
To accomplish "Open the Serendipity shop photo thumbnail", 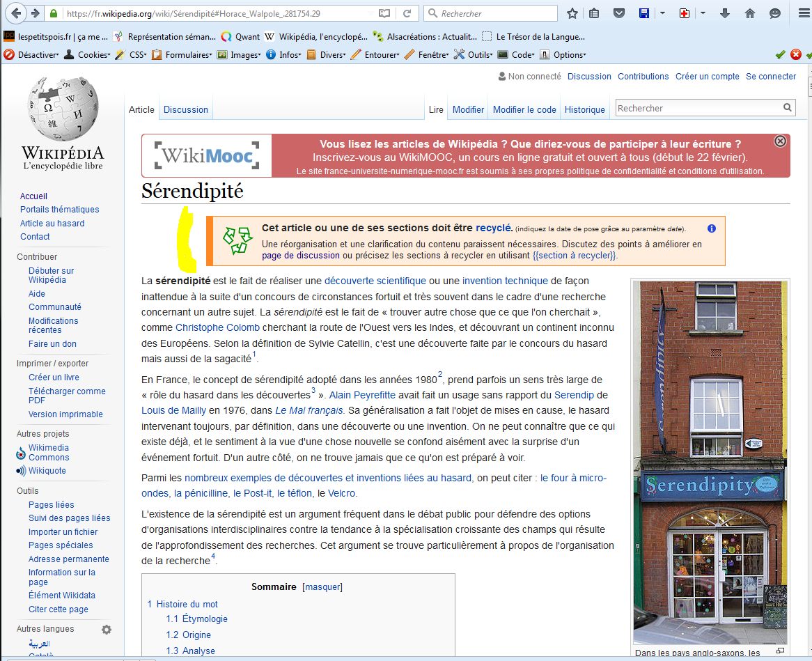I will click(710, 462).
